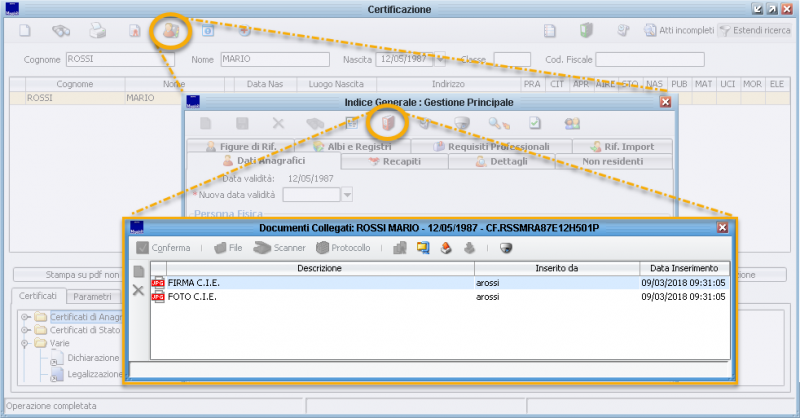The image size is (800, 418).
Task: Click the printer icon in Certificazione toolbar
Action: click(x=98, y=31)
